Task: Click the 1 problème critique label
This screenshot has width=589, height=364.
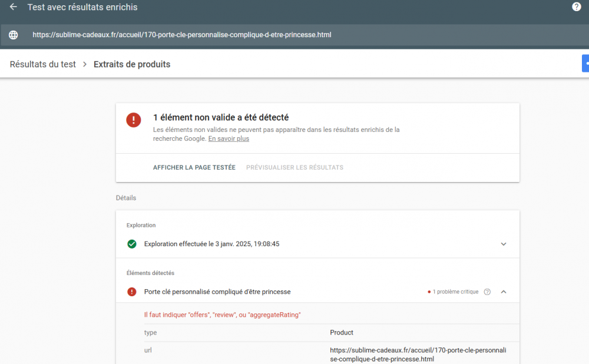Action: (455, 292)
